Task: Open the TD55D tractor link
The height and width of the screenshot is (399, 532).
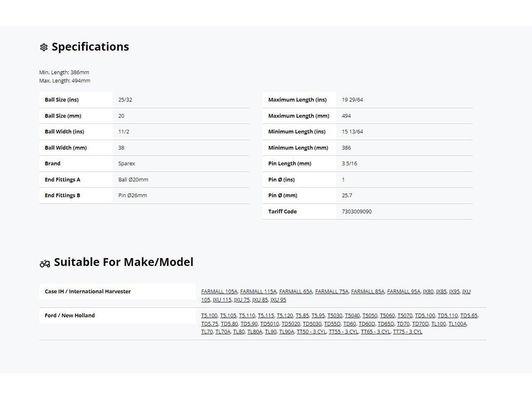Action: click(332, 324)
